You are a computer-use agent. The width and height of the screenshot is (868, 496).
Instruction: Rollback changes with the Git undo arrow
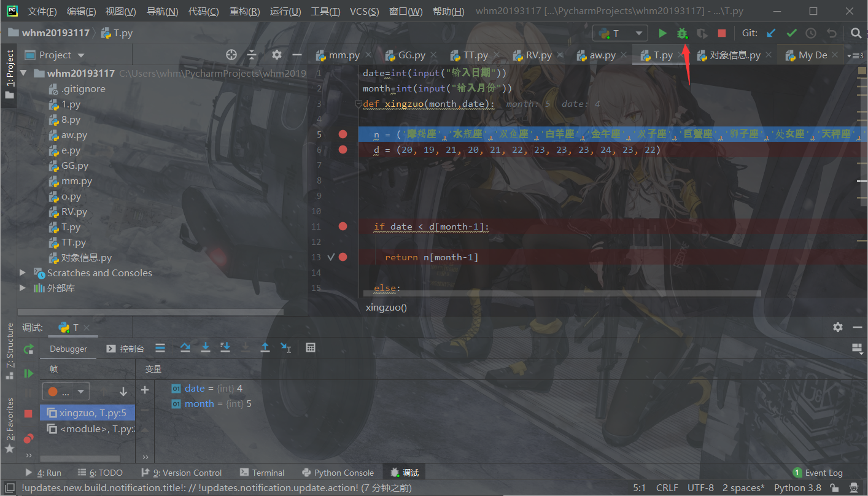coord(831,33)
